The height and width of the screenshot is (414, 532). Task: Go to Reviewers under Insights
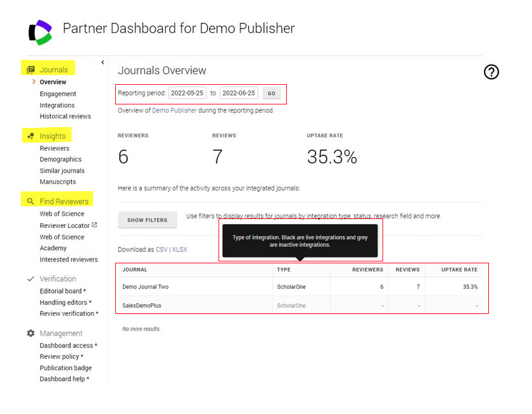[x=54, y=148]
